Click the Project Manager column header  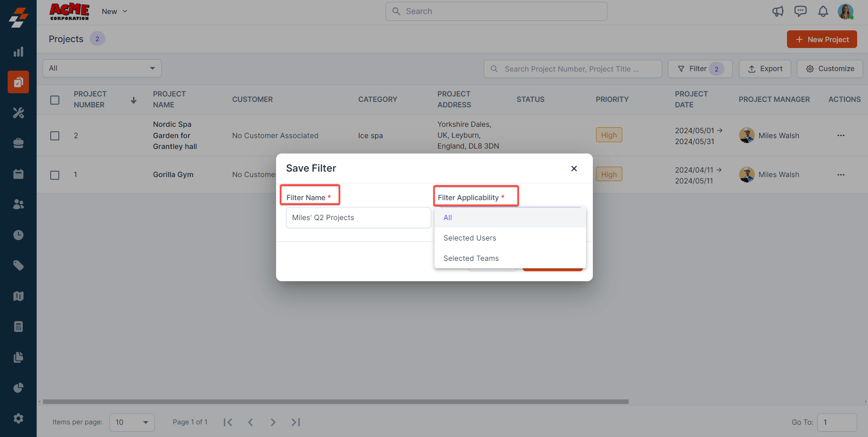(774, 99)
